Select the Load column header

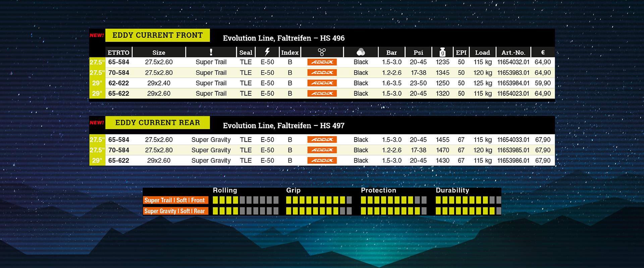(x=482, y=53)
